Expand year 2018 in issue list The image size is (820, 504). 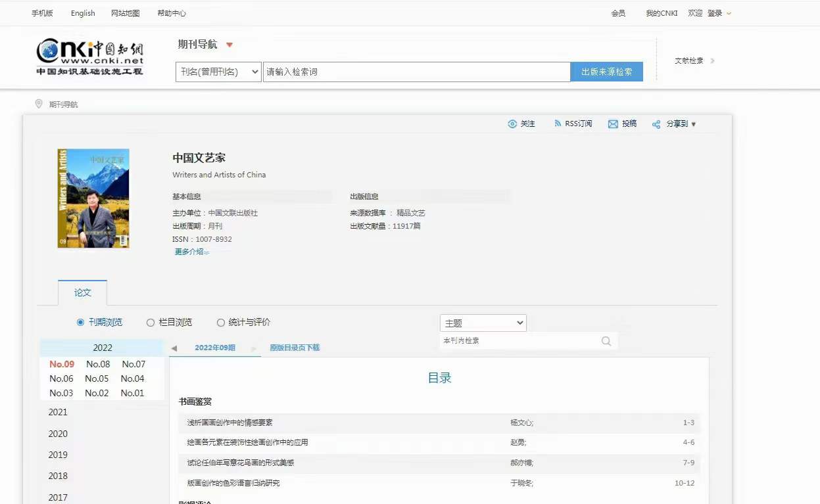pos(58,476)
